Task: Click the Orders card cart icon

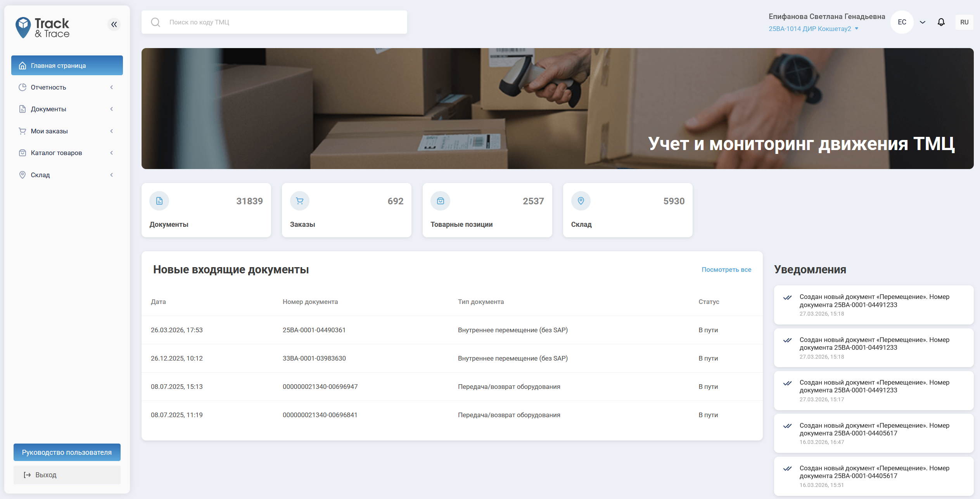Action: (x=300, y=201)
